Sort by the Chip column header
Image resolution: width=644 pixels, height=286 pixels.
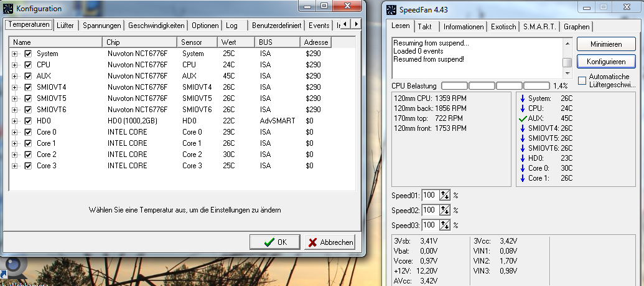click(139, 42)
